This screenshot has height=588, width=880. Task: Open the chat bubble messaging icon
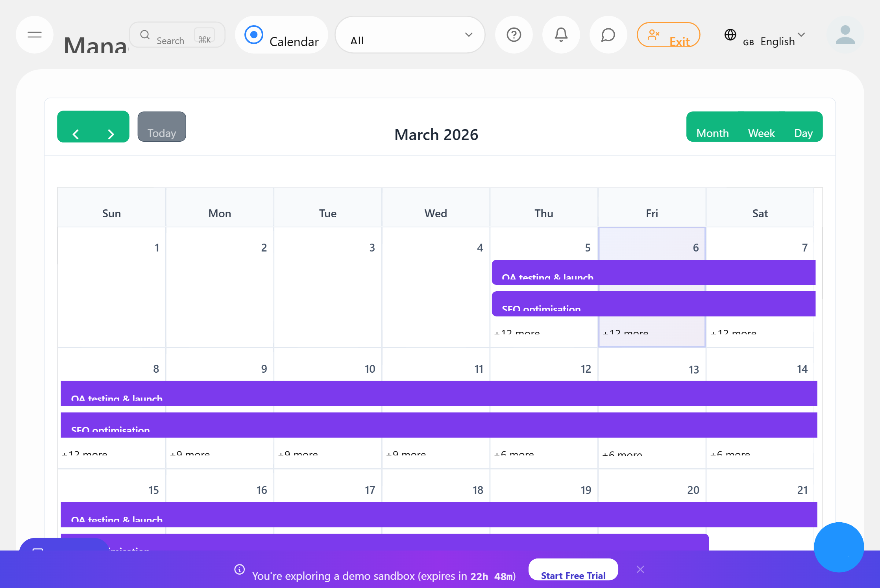[x=608, y=35]
